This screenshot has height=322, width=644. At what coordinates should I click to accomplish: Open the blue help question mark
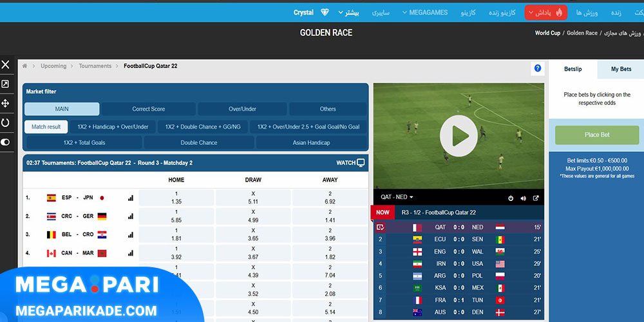[538, 68]
